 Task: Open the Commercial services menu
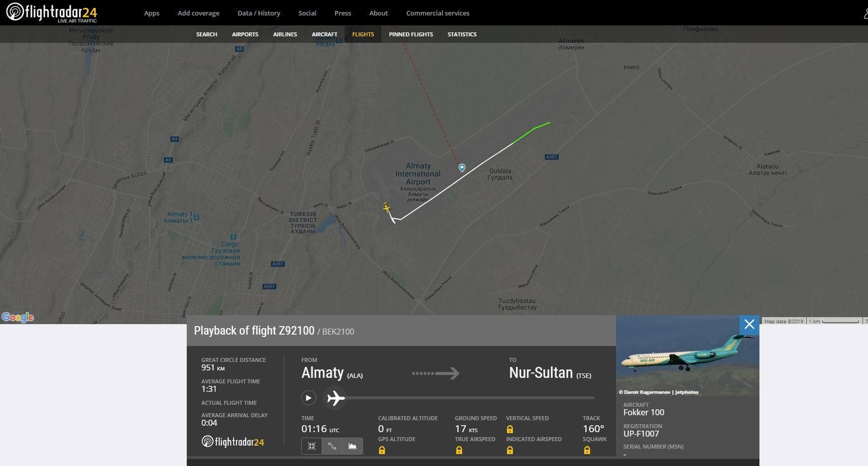click(438, 13)
